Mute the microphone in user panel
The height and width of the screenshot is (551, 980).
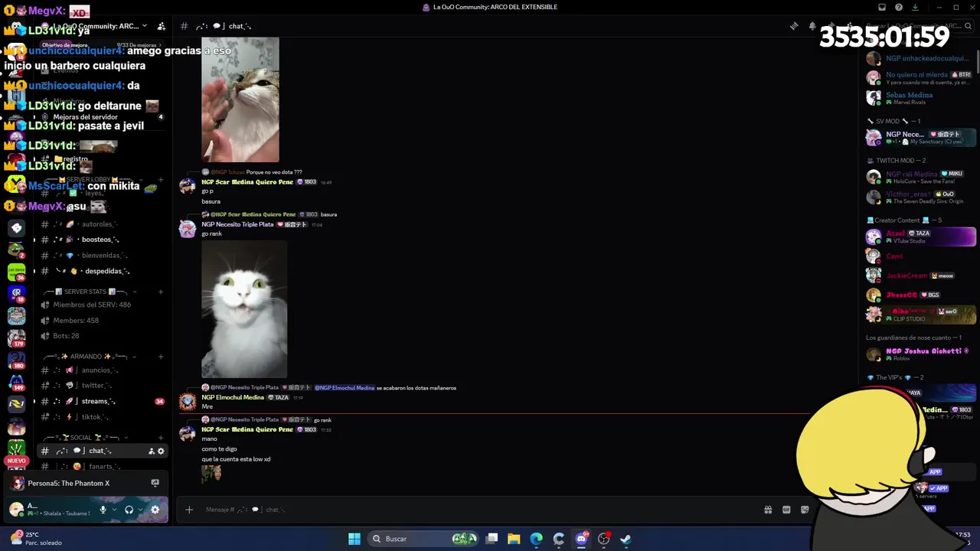pos(103,510)
